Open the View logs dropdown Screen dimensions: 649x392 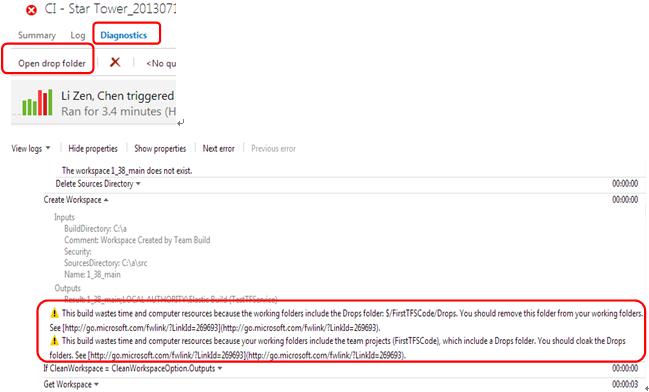31,148
